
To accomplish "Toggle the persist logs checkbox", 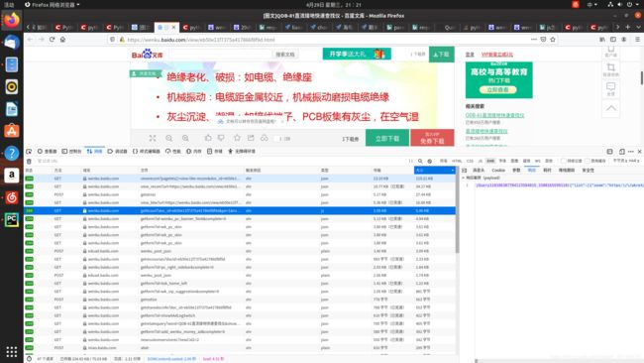I will click(564, 161).
